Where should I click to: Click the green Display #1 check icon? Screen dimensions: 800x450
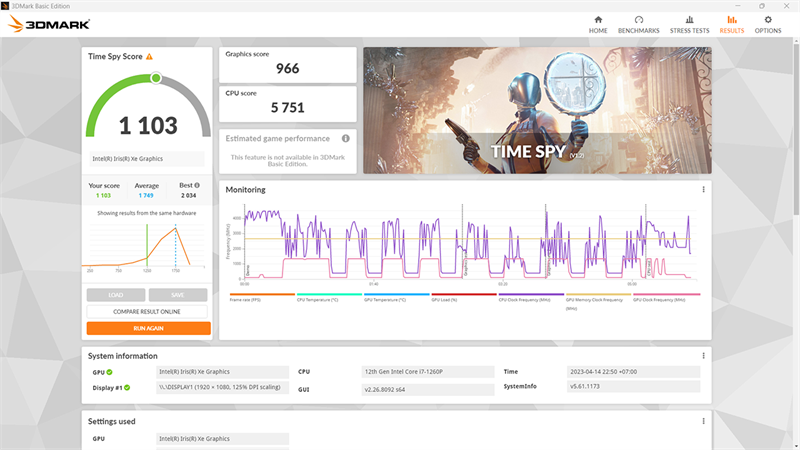click(x=127, y=388)
